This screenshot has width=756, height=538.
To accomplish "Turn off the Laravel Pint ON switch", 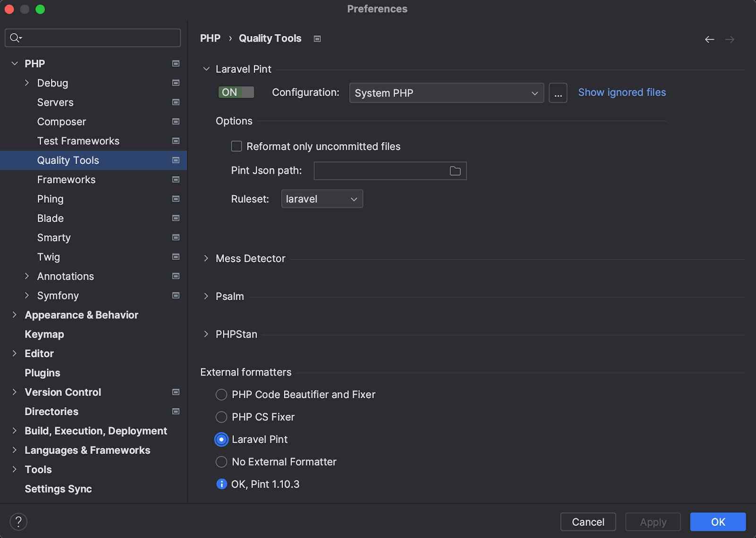I will 236,92.
